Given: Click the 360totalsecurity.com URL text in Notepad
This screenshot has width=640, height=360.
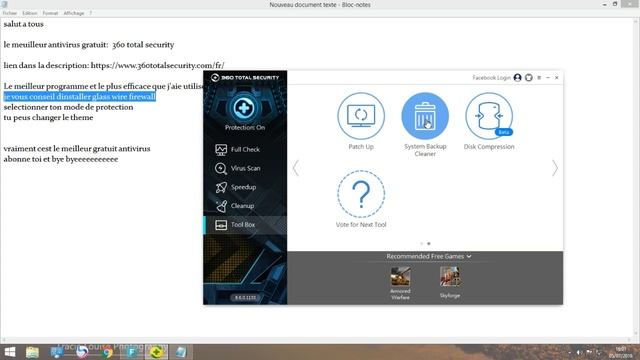Looking at the screenshot, I should (158, 65).
